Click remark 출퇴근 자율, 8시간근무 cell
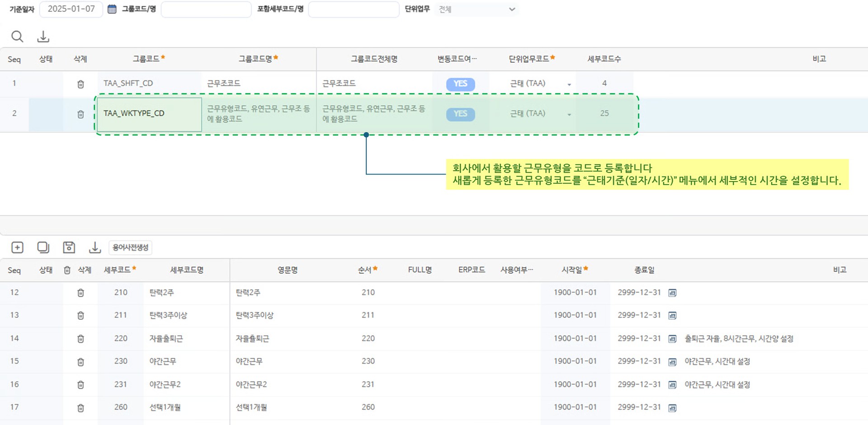Screen dimensions: 868x425 (739, 339)
